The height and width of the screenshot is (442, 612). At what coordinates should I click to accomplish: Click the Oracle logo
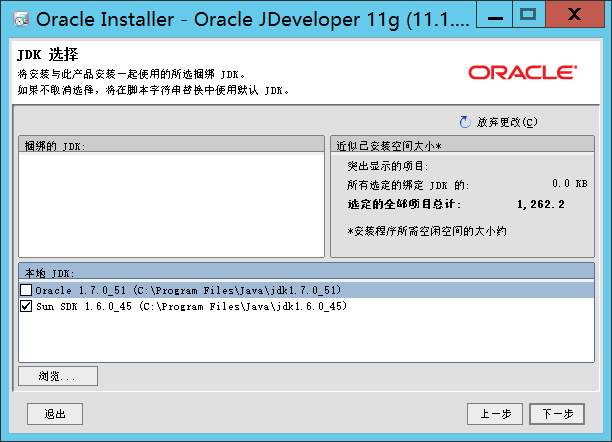[523, 72]
